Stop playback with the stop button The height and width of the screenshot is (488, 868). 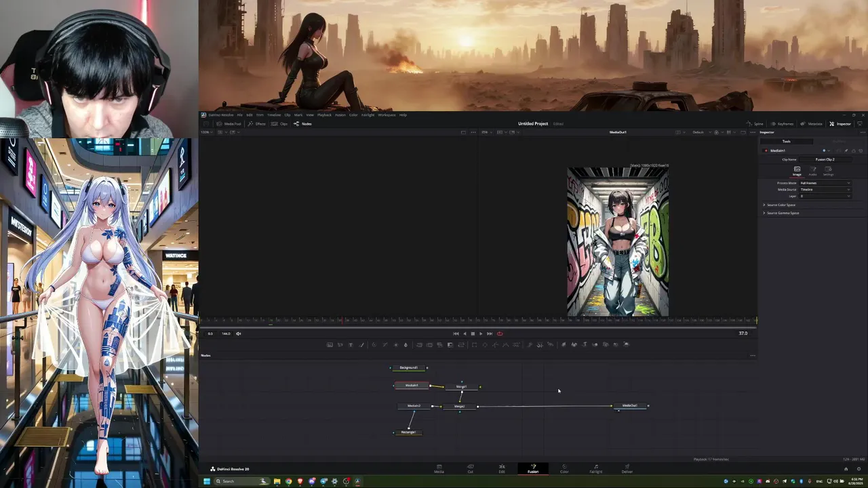(473, 333)
